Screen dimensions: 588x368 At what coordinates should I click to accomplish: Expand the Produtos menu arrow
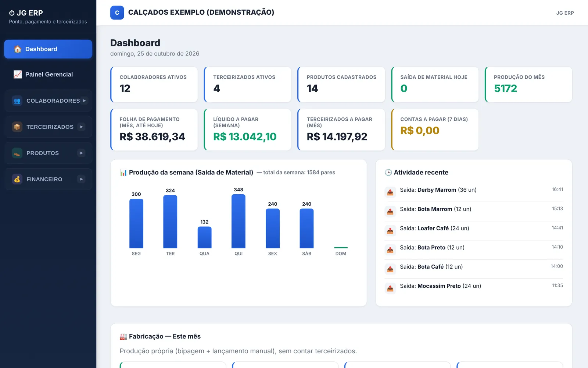pos(82,153)
